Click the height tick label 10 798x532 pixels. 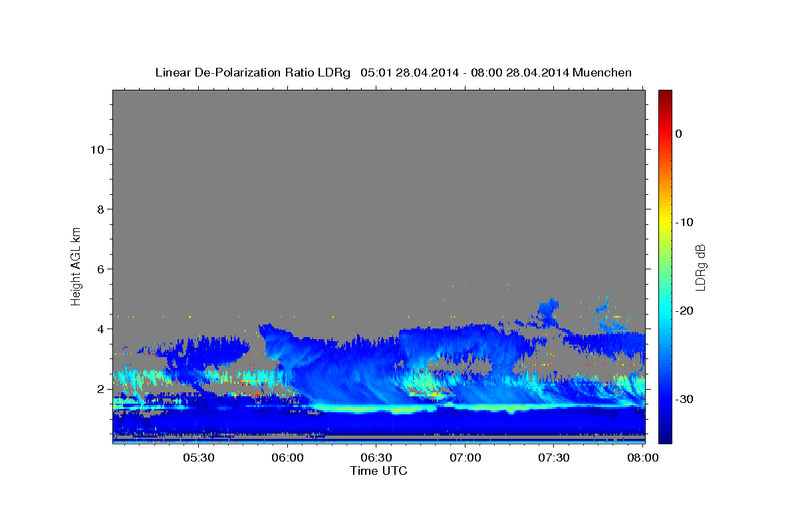pyautogui.click(x=98, y=150)
